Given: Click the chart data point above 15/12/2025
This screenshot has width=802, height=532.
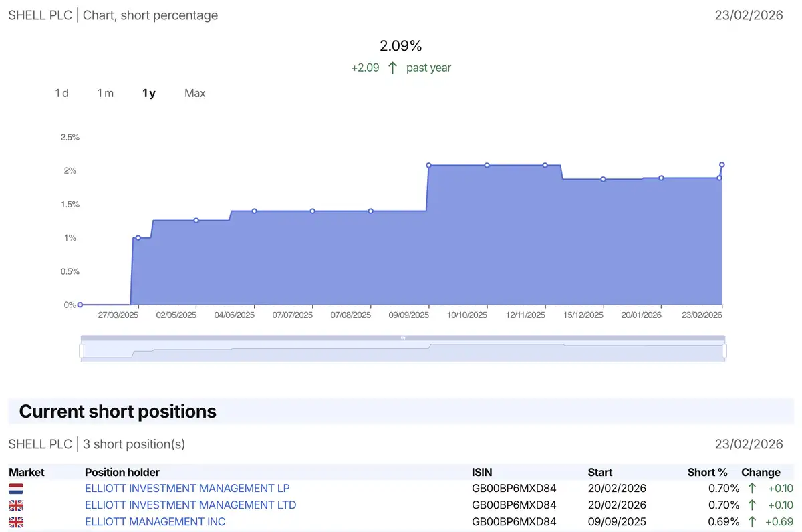Looking at the screenshot, I should tap(603, 179).
